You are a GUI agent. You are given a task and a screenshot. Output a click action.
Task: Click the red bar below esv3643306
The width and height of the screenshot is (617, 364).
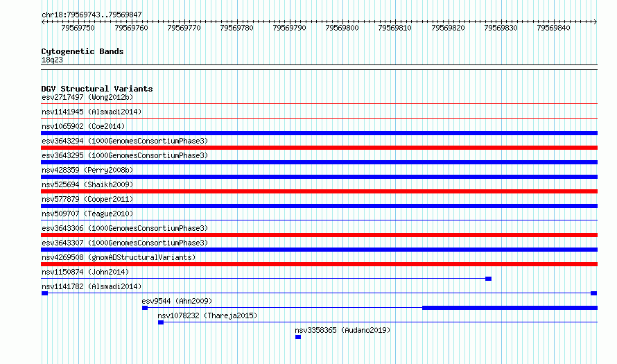tap(319, 235)
